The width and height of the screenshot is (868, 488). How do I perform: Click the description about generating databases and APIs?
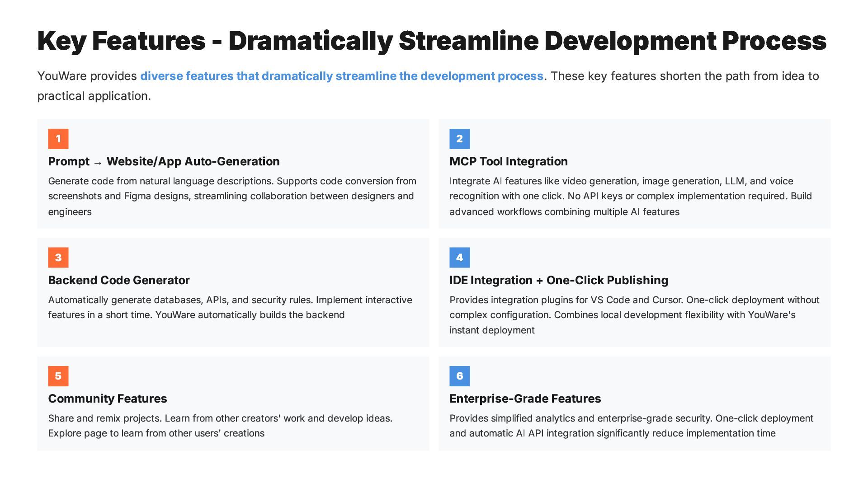[x=230, y=307]
